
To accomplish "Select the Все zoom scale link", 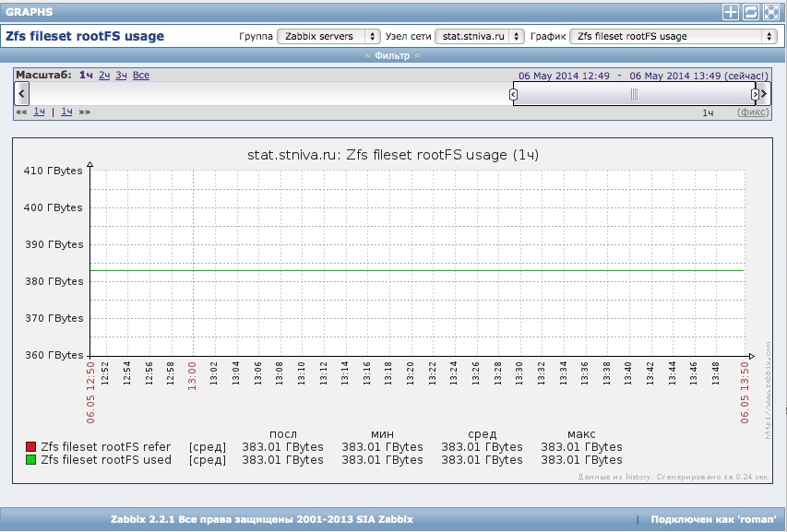I will (x=140, y=75).
